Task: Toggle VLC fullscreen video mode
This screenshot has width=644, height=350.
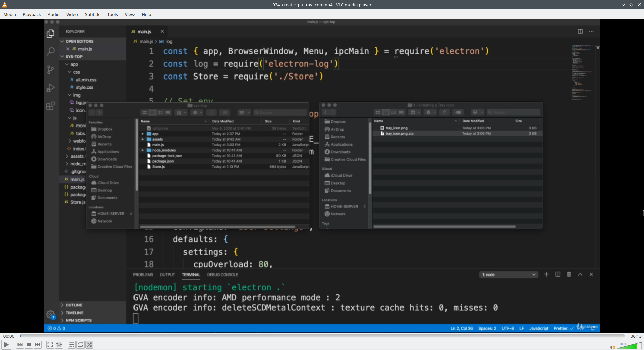Action: pos(50,345)
